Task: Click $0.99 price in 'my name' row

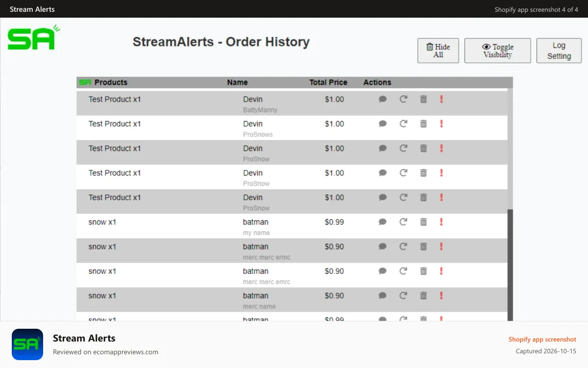Action: click(334, 222)
